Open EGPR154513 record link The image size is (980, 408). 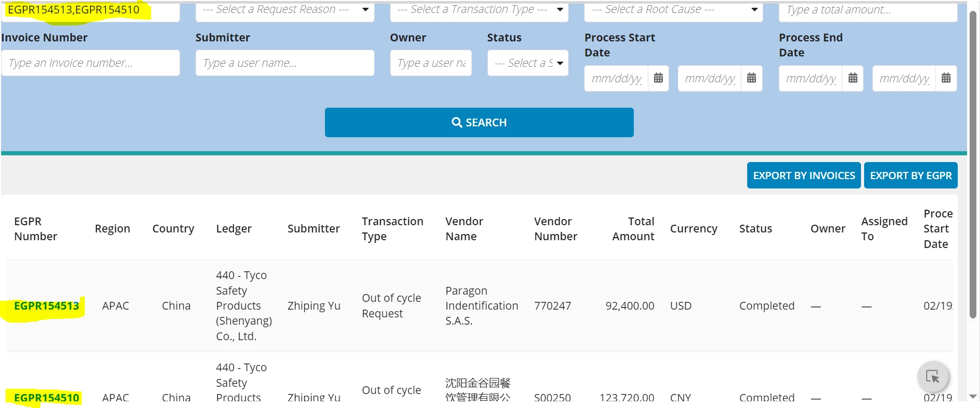pos(47,306)
